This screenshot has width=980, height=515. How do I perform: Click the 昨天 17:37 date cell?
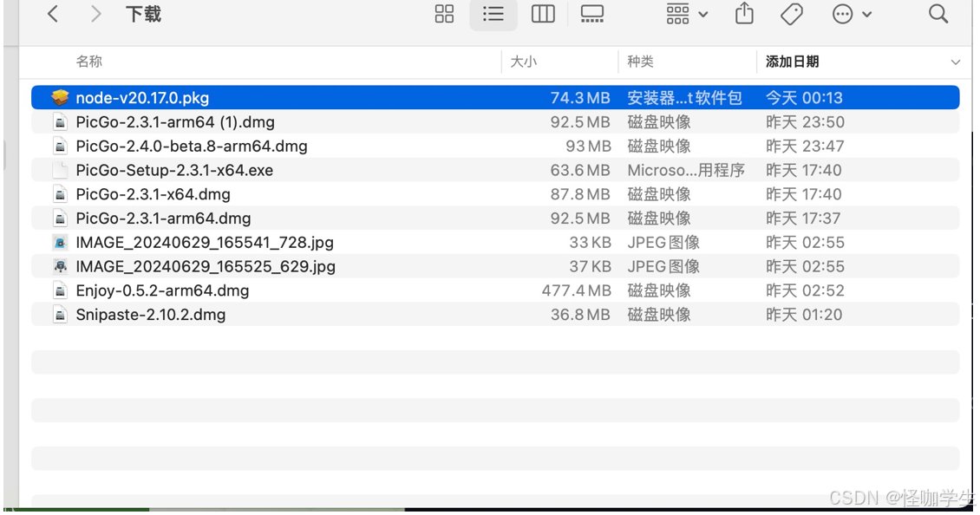pyautogui.click(x=803, y=218)
